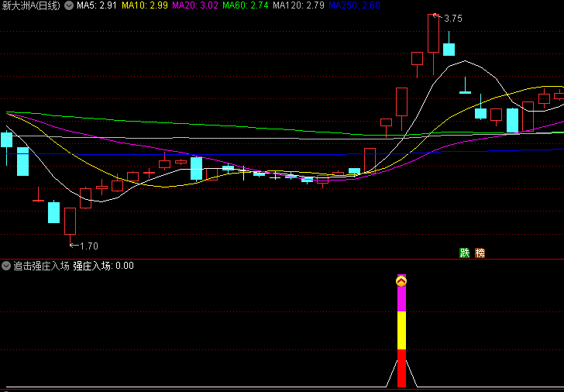The image size is (564, 392).
Task: Click the green 跌 marker icon
Action: (465, 253)
